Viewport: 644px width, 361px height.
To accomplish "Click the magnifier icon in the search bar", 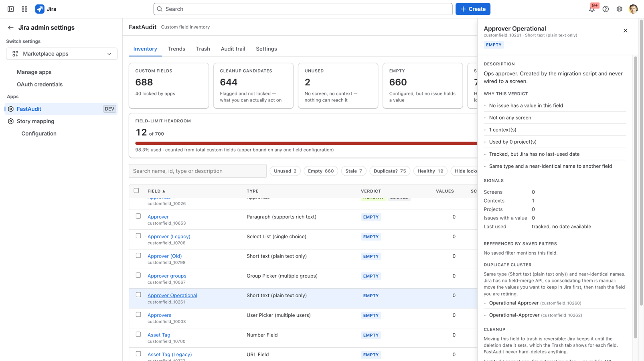I will [x=160, y=9].
